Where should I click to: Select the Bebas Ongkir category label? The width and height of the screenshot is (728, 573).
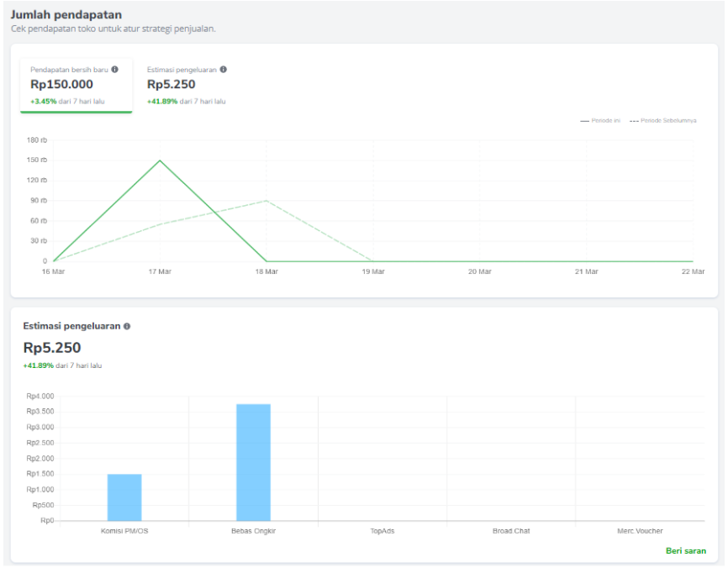tap(254, 531)
